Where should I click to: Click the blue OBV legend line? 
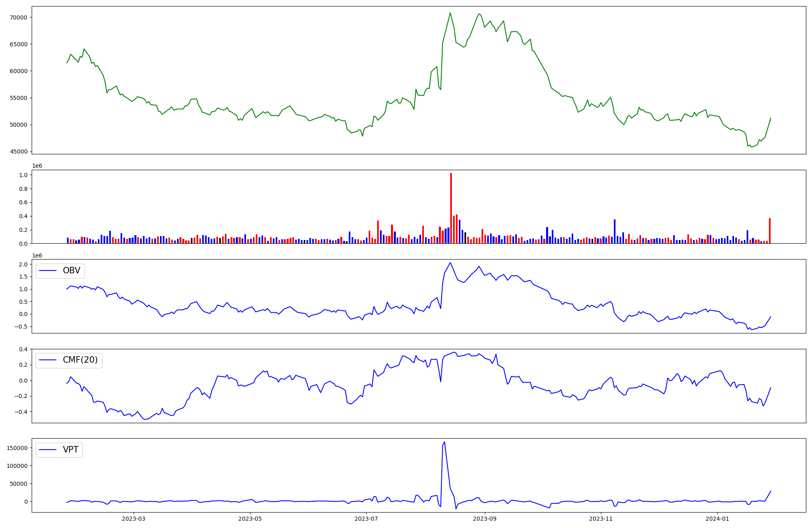[48, 271]
